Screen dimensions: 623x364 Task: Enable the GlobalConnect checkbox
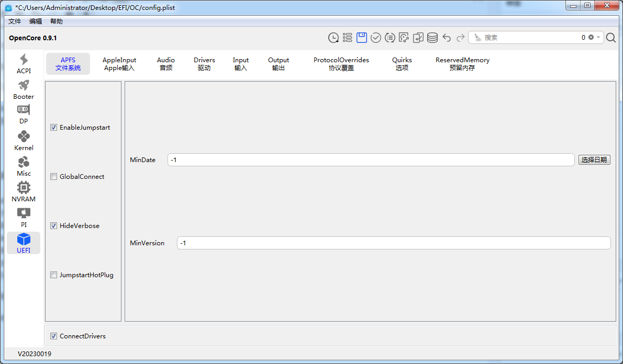(x=54, y=177)
